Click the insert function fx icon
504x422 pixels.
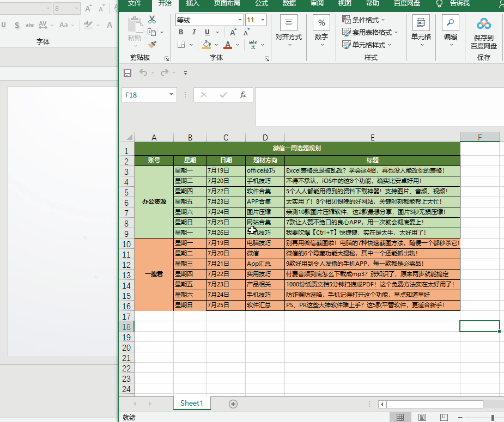[243, 95]
